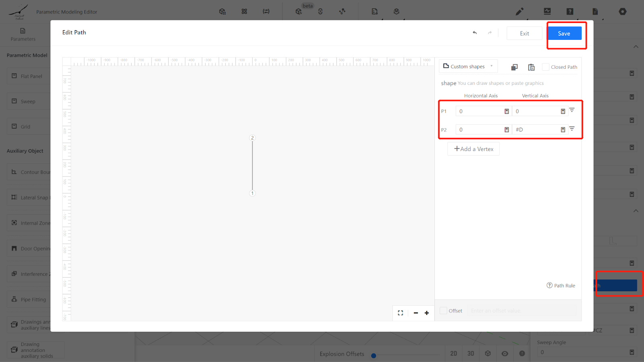This screenshot has height=362, width=644.
Task: Click the Parametric Modeling Editor logo
Action: tap(19, 12)
